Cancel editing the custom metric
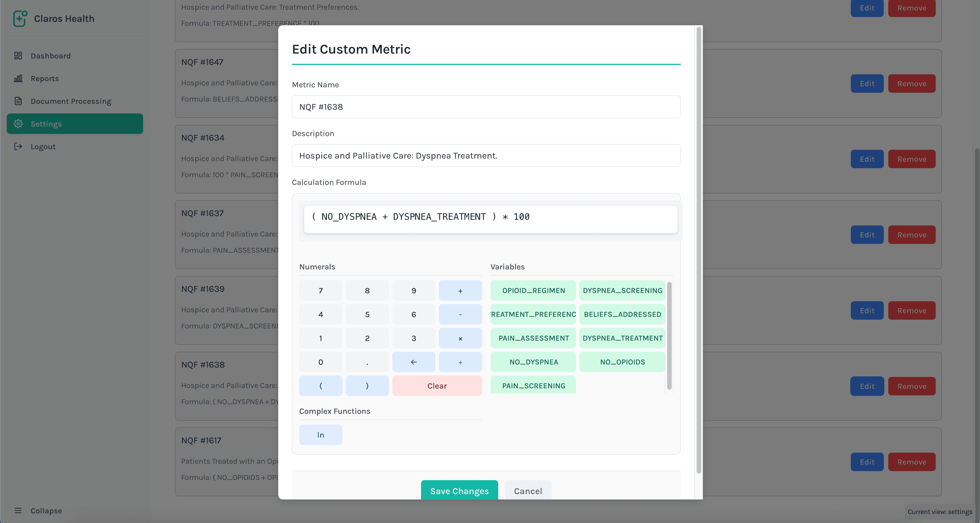Image resolution: width=980 pixels, height=523 pixels. (528, 490)
